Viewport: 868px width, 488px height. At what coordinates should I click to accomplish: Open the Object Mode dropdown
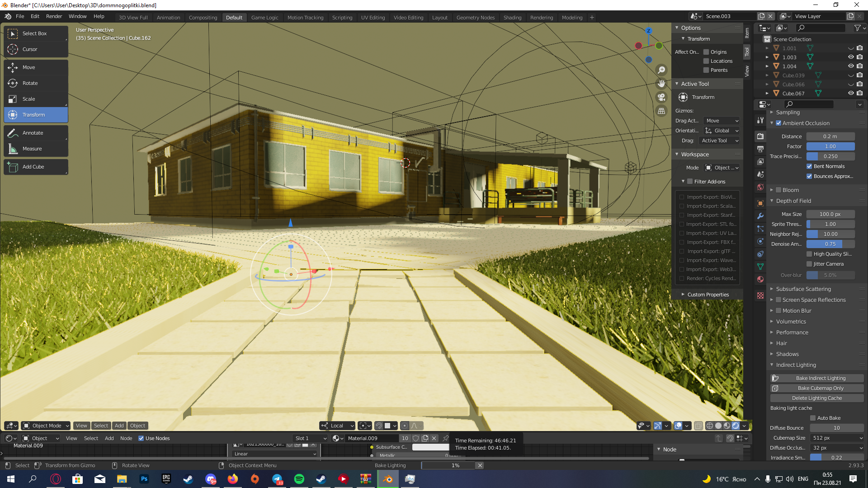[46, 426]
